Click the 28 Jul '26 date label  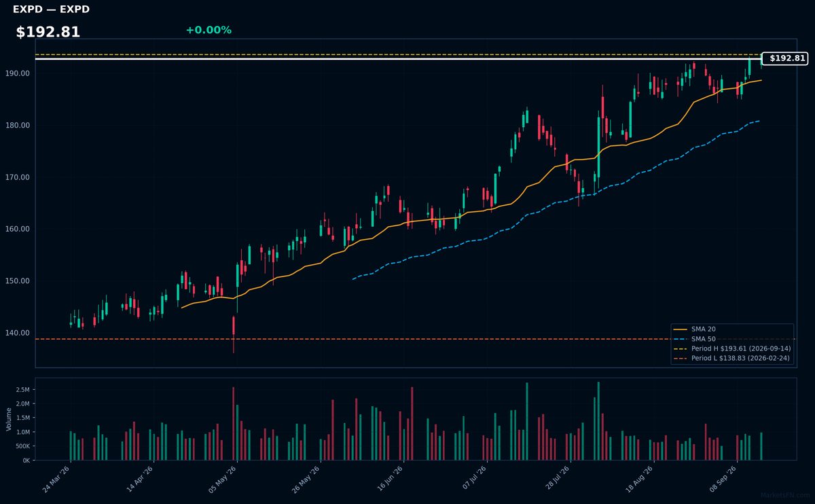(x=556, y=479)
